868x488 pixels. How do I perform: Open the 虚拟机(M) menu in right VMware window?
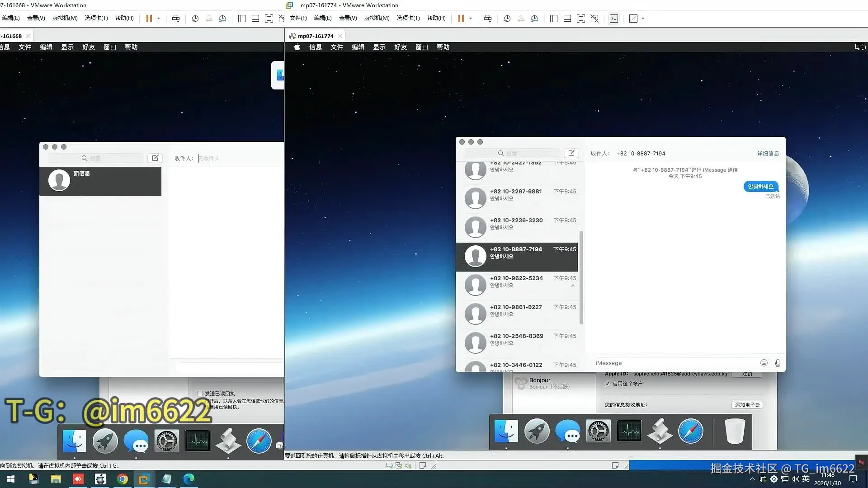[377, 18]
